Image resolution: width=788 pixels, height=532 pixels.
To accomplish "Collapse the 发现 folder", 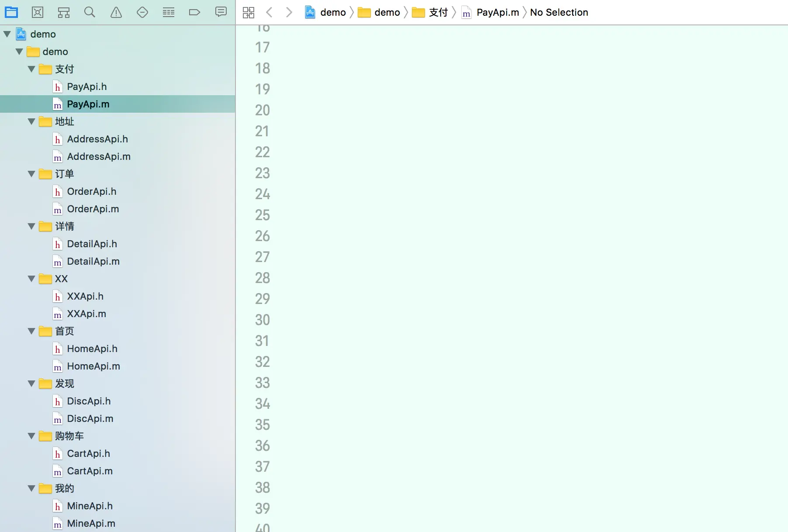I will 31,383.
